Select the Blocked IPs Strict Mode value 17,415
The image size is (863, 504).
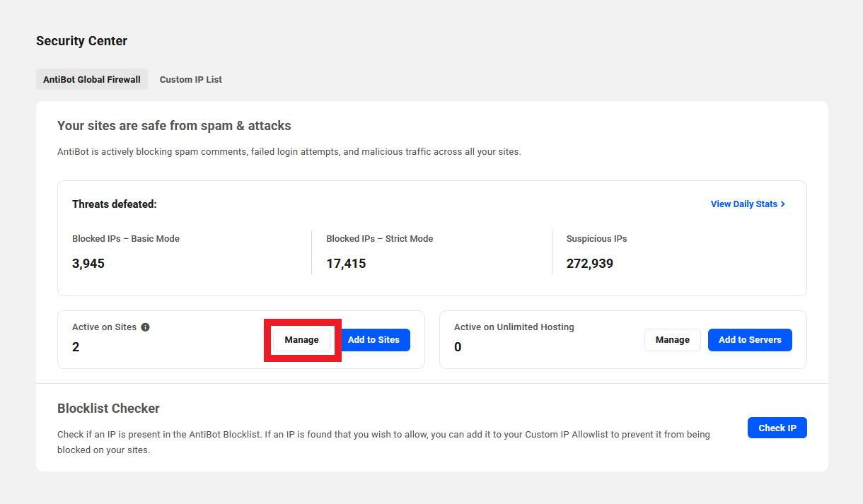tap(346, 264)
